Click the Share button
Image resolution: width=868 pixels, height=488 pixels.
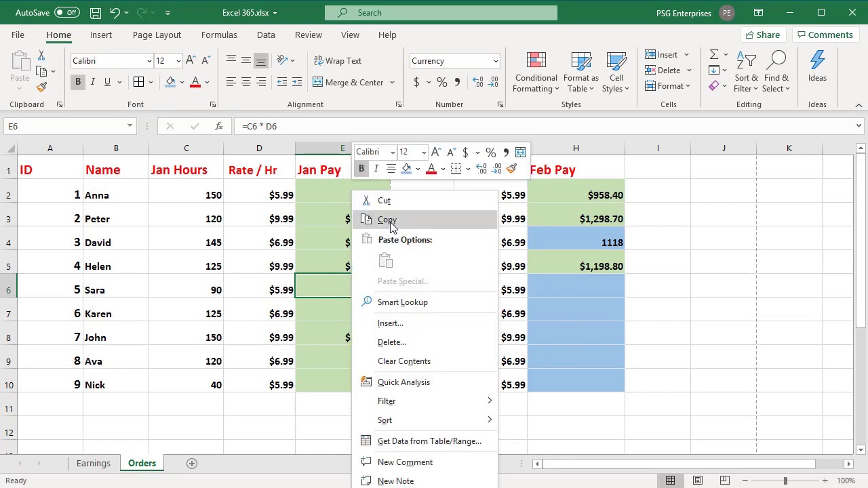point(762,35)
